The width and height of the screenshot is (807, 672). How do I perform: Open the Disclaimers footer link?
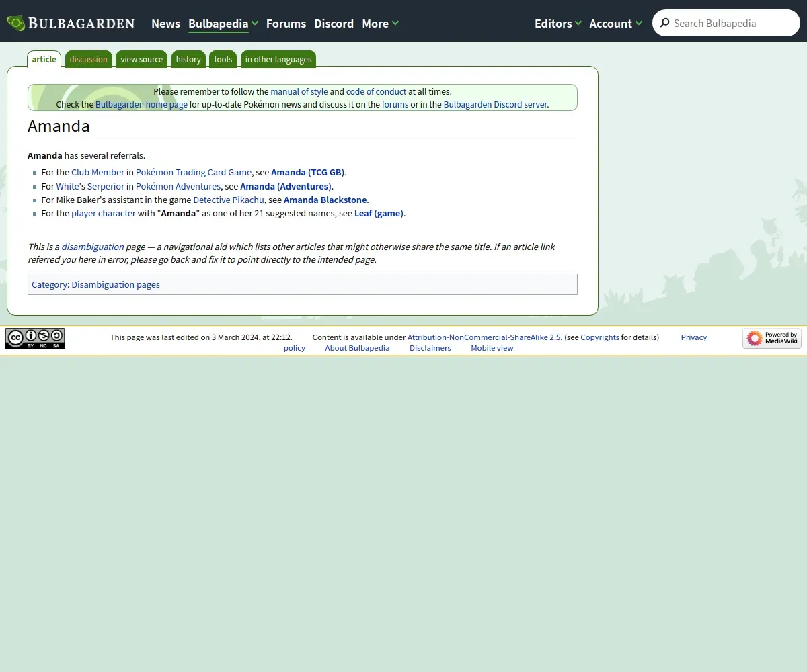(x=430, y=348)
